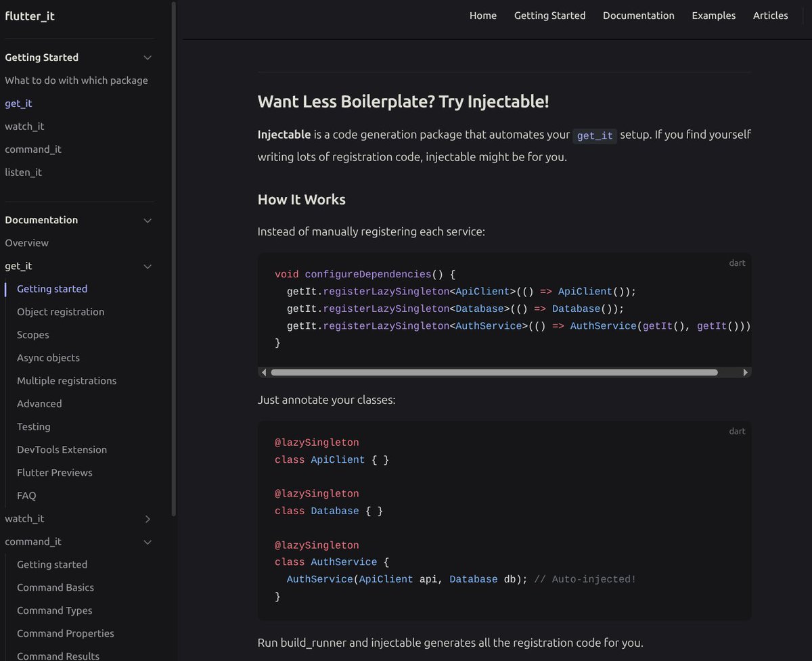Open Command Results page

coord(58,656)
